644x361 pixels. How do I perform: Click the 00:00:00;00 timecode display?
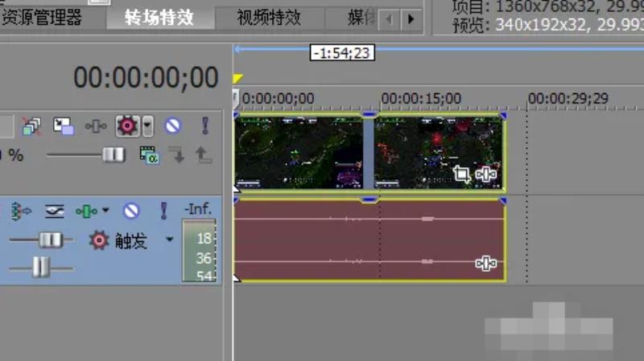coord(146,77)
